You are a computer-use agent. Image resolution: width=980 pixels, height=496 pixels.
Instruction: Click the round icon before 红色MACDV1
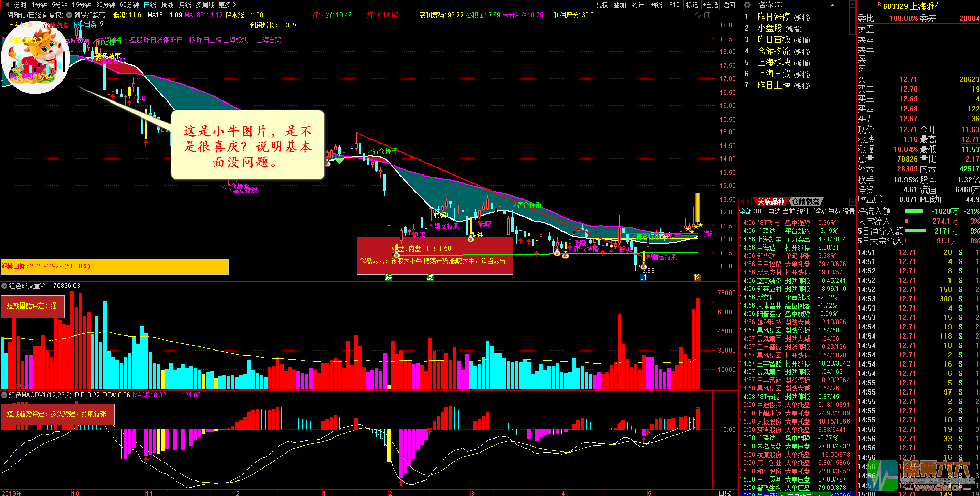[4, 395]
